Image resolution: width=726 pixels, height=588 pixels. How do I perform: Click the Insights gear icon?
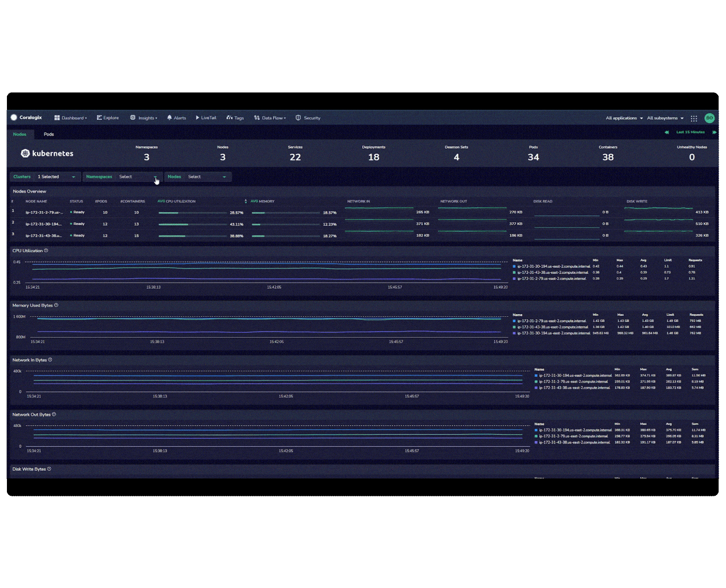click(x=133, y=118)
